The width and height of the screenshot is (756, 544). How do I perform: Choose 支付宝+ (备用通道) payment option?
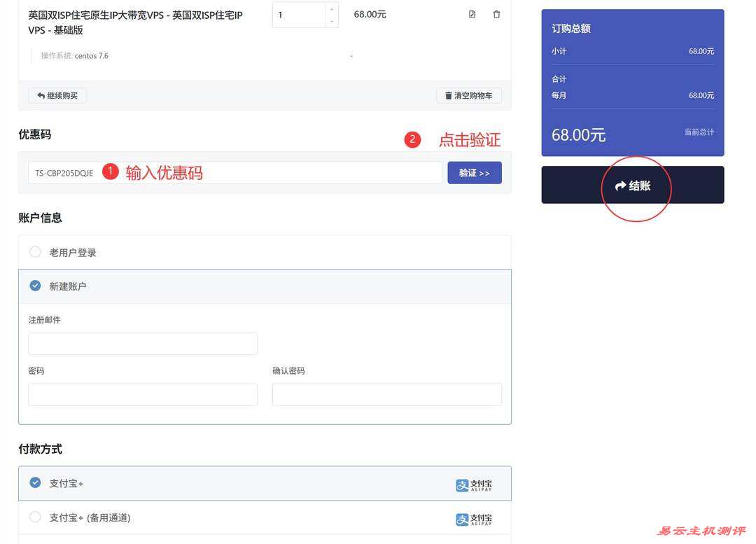pos(35,517)
